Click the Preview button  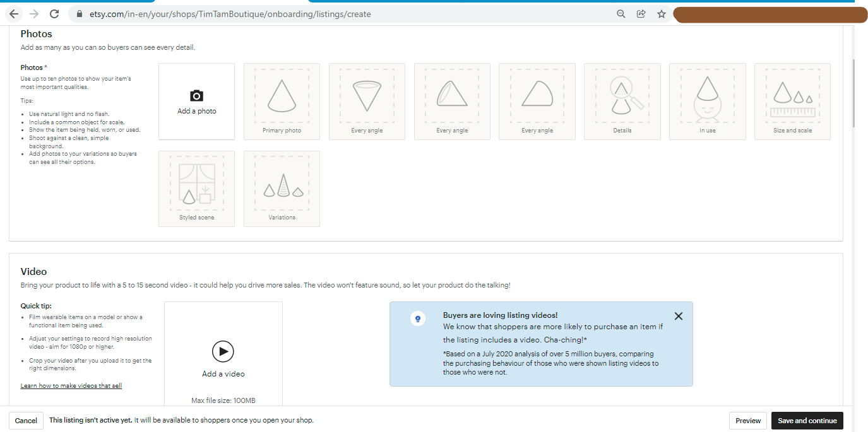click(x=748, y=421)
